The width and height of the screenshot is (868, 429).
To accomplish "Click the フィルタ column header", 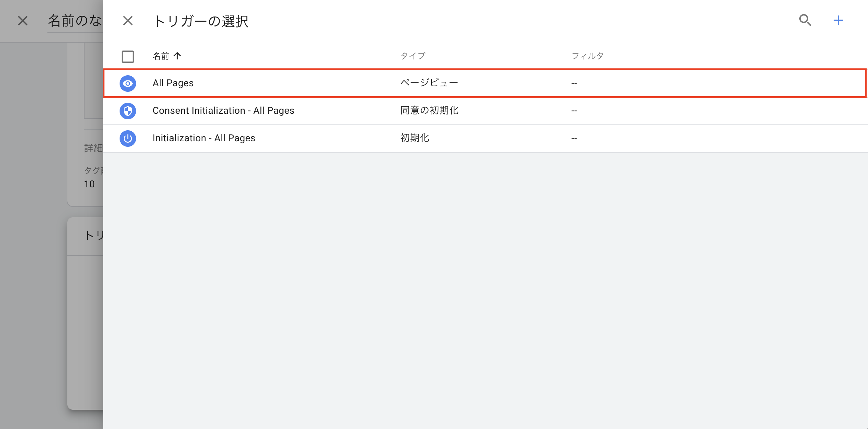I will click(588, 56).
